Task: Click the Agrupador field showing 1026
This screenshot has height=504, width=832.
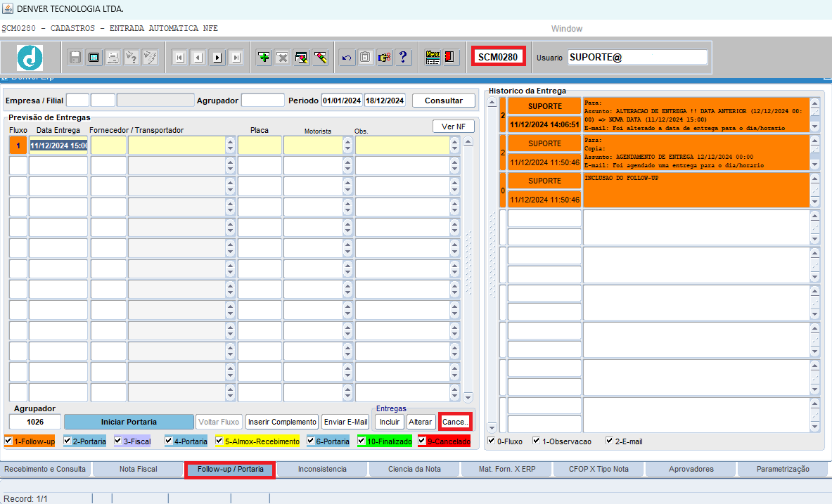Action: click(x=35, y=422)
